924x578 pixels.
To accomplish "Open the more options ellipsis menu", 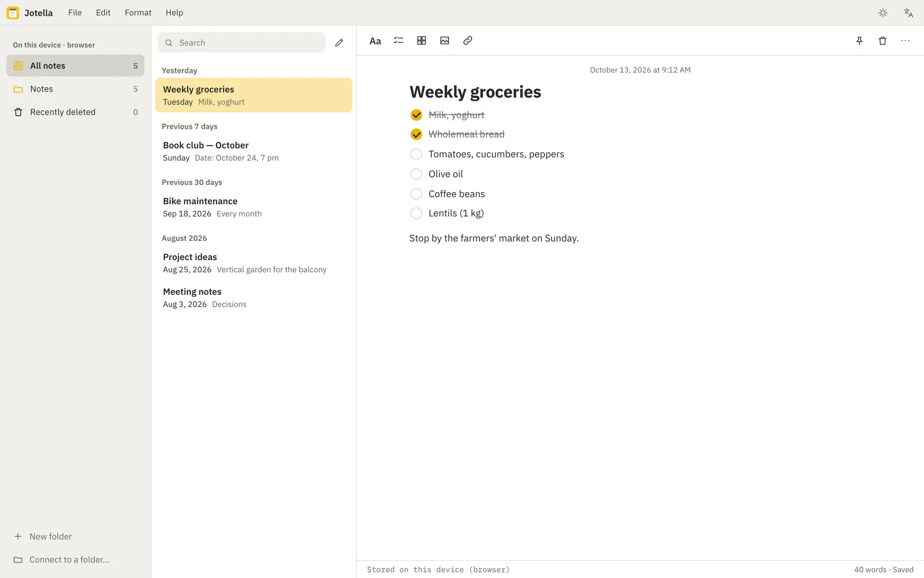I will [906, 41].
